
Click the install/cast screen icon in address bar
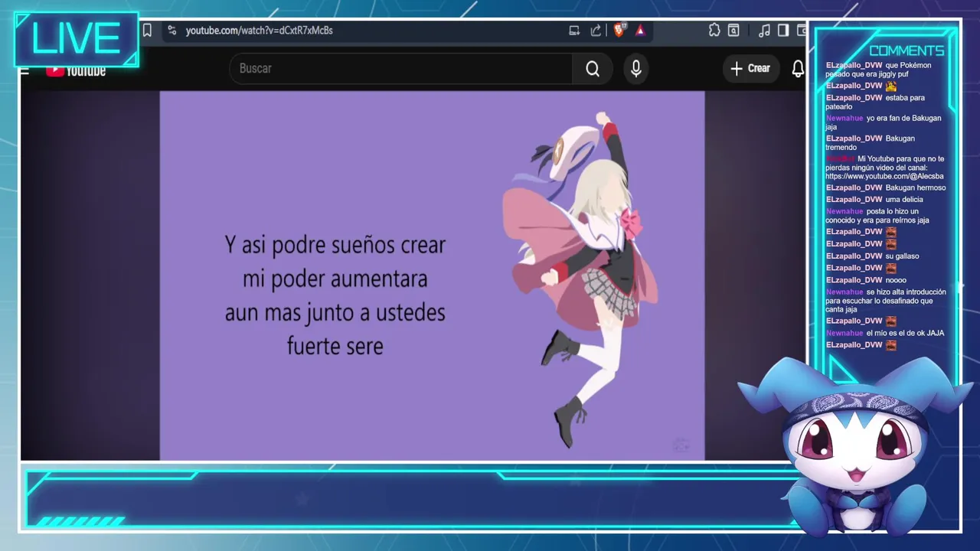tap(574, 31)
